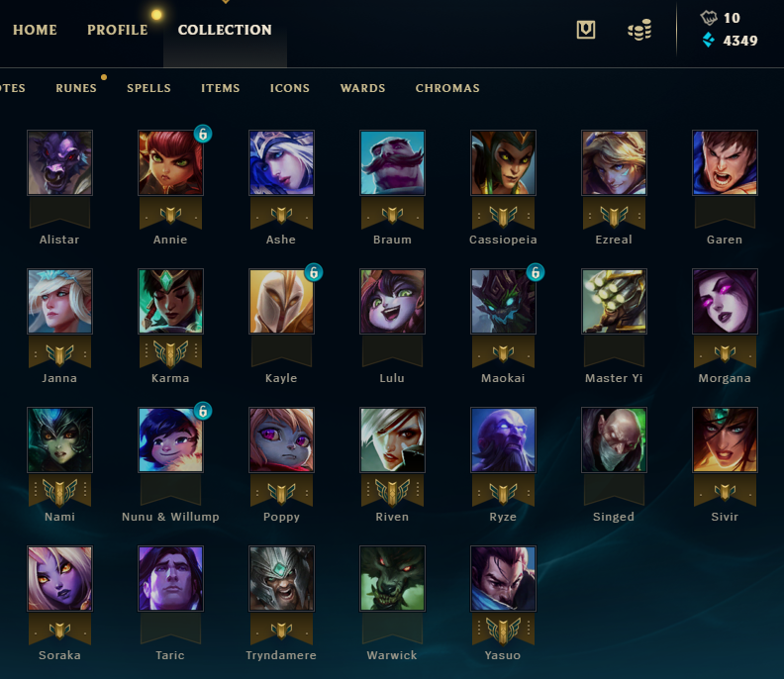Switch to the Runes tab
Image resolution: width=784 pixels, height=679 pixels.
coord(76,88)
